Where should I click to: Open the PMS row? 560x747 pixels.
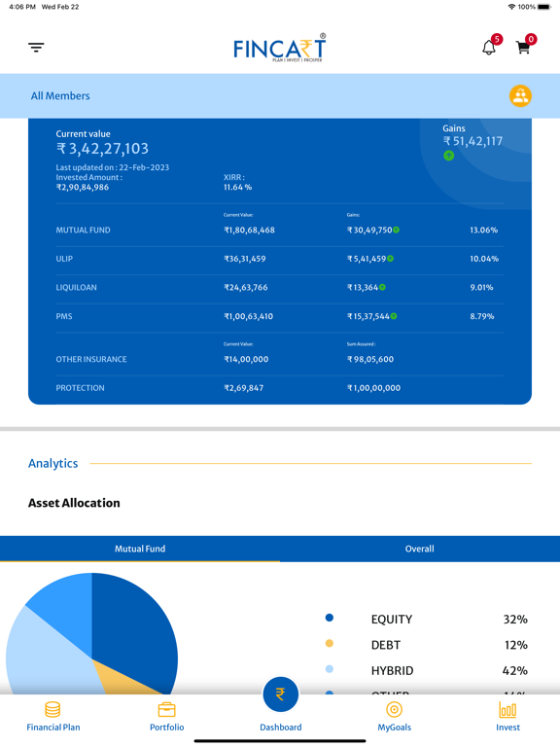tap(280, 316)
